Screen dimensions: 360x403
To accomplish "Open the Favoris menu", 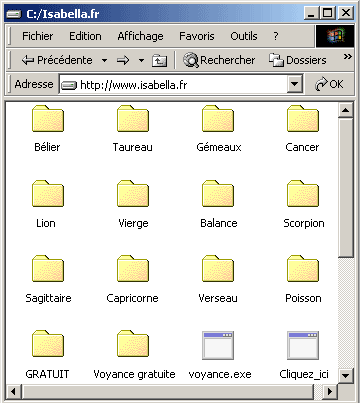I will [197, 36].
